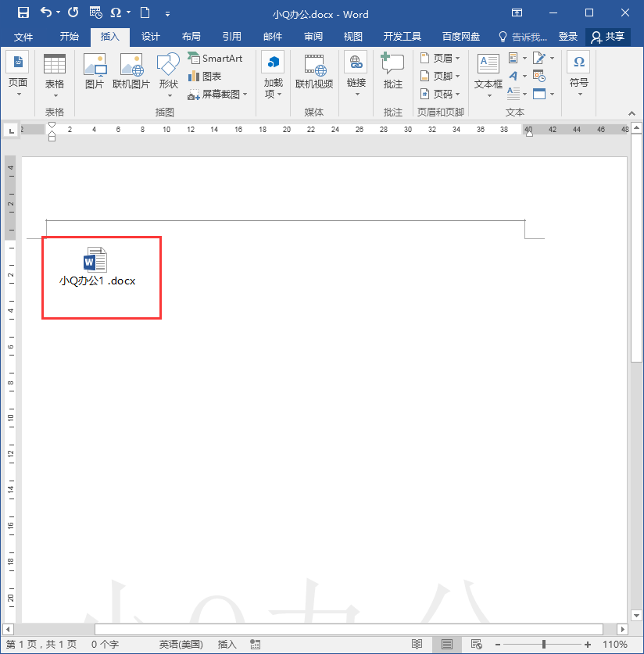Insert a chart with the 图表 icon
This screenshot has height=654, width=644.
point(205,77)
